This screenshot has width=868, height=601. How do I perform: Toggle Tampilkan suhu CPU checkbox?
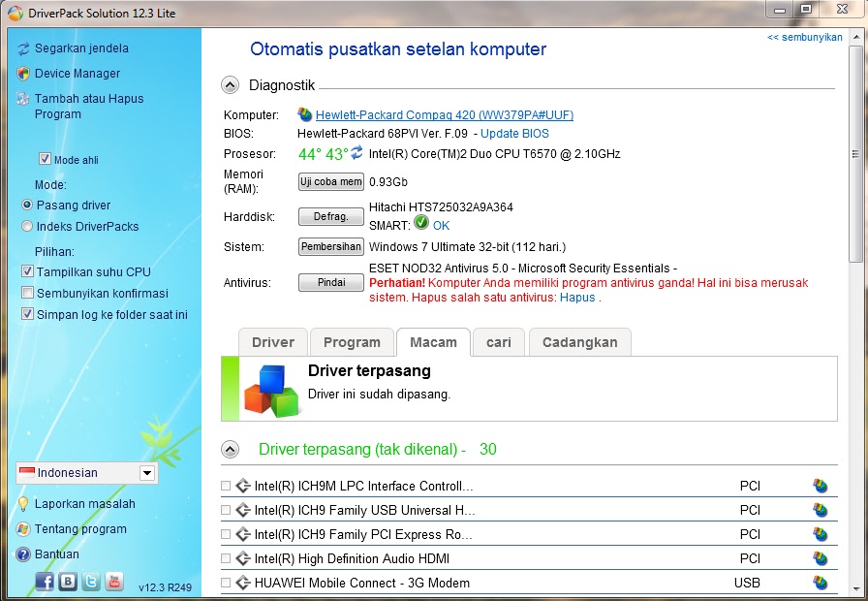(x=27, y=271)
